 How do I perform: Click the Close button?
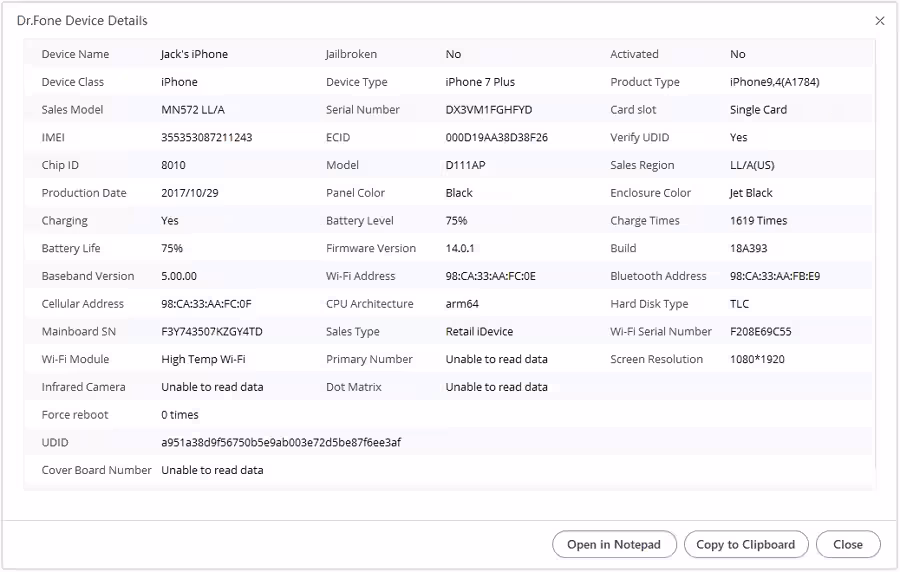(x=848, y=544)
